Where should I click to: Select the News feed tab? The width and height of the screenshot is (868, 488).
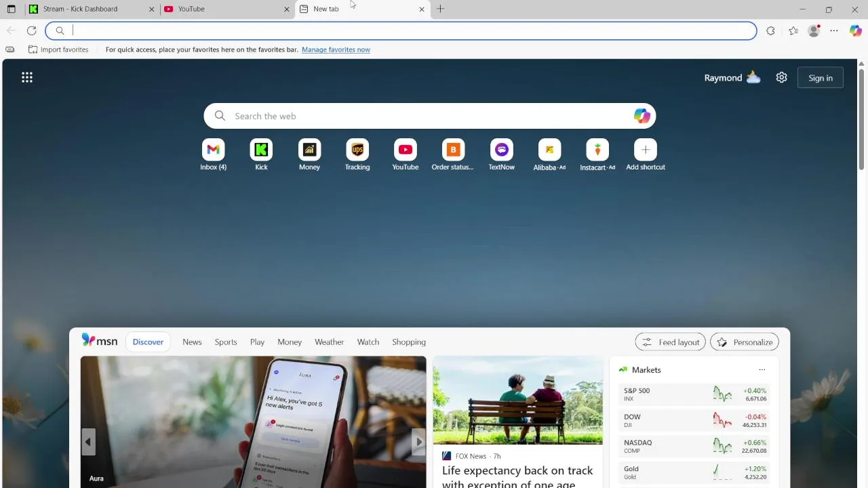[192, 342]
